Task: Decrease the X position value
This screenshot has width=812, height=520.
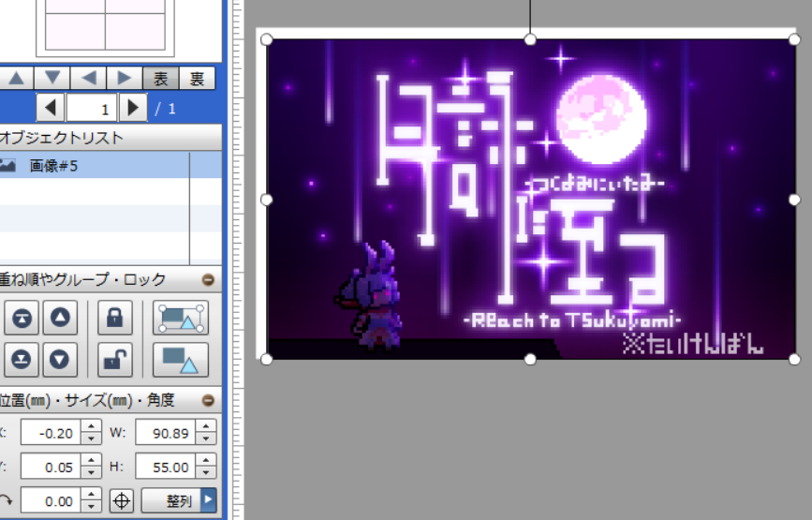Action: (x=91, y=438)
